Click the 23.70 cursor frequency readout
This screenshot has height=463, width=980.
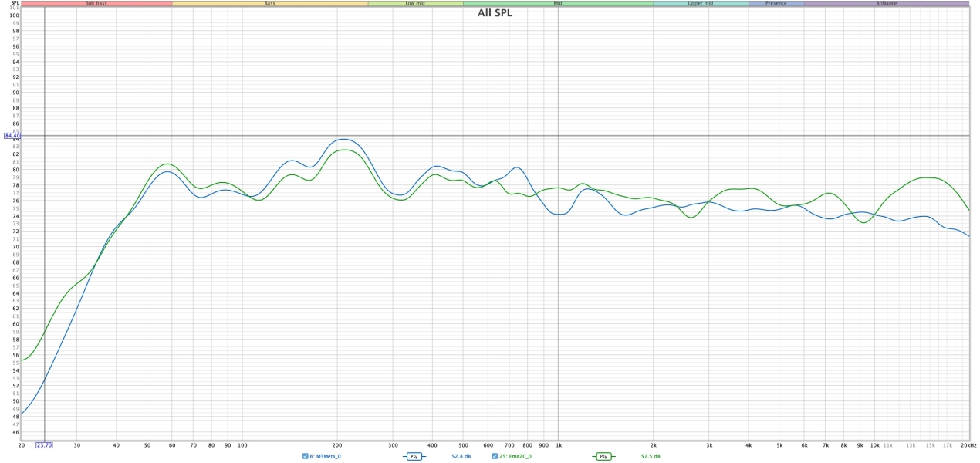pyautogui.click(x=45, y=445)
